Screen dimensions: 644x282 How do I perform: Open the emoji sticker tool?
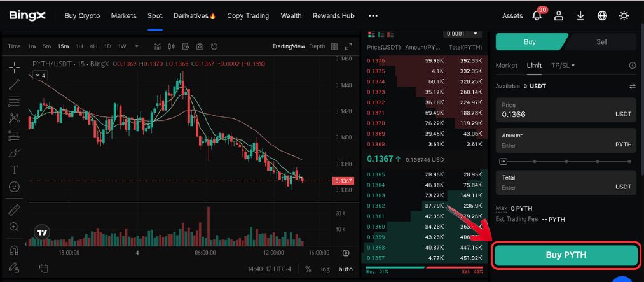tap(15, 187)
